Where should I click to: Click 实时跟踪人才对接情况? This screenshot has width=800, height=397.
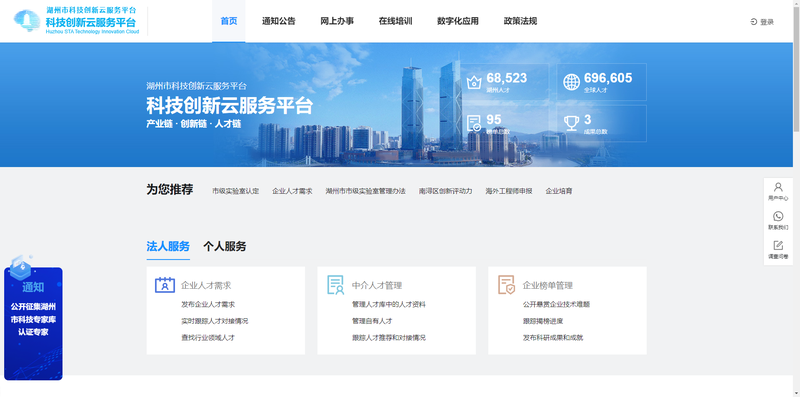pyautogui.click(x=214, y=321)
